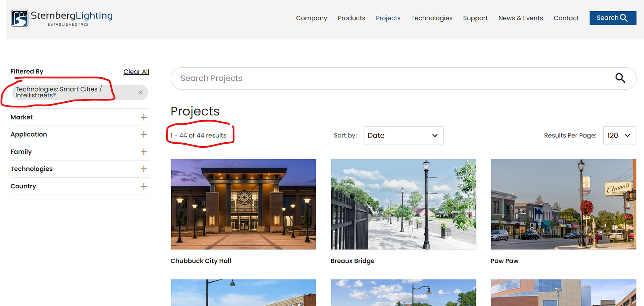
Task: Open the Products menu
Action: coord(352,18)
